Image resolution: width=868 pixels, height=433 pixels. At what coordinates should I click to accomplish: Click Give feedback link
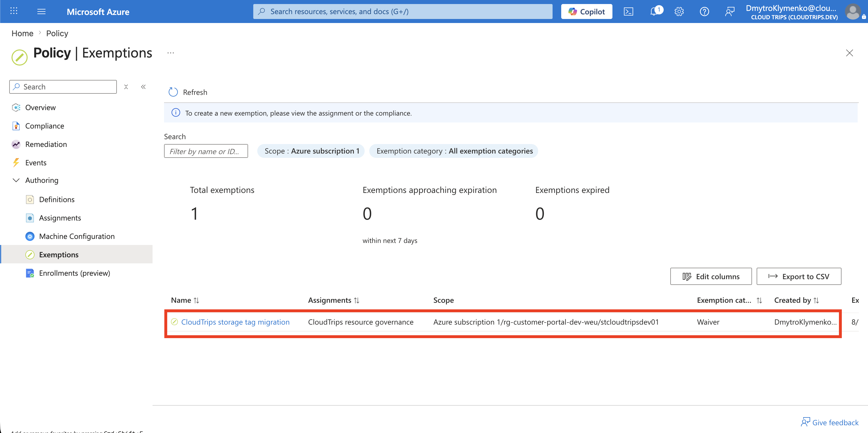[x=830, y=423]
